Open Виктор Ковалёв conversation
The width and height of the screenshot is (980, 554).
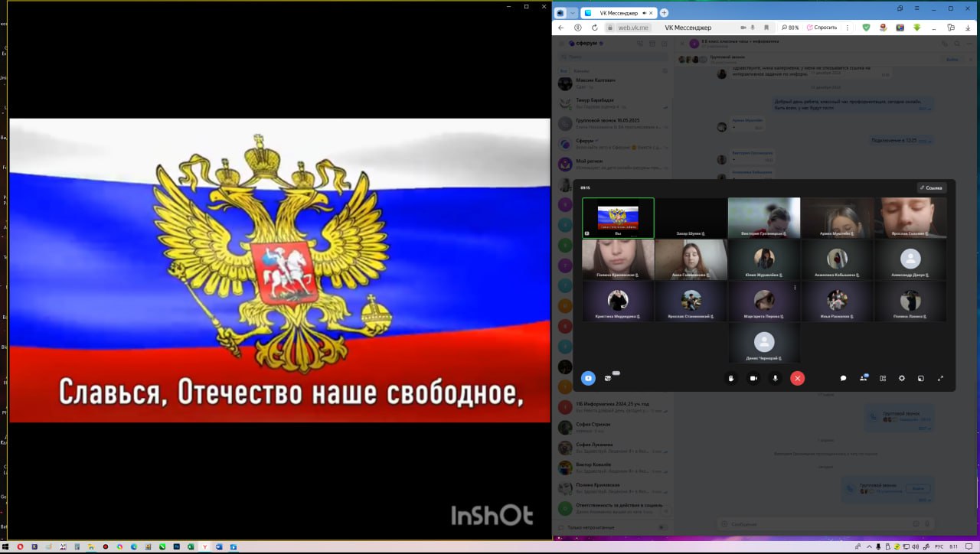tap(612, 468)
